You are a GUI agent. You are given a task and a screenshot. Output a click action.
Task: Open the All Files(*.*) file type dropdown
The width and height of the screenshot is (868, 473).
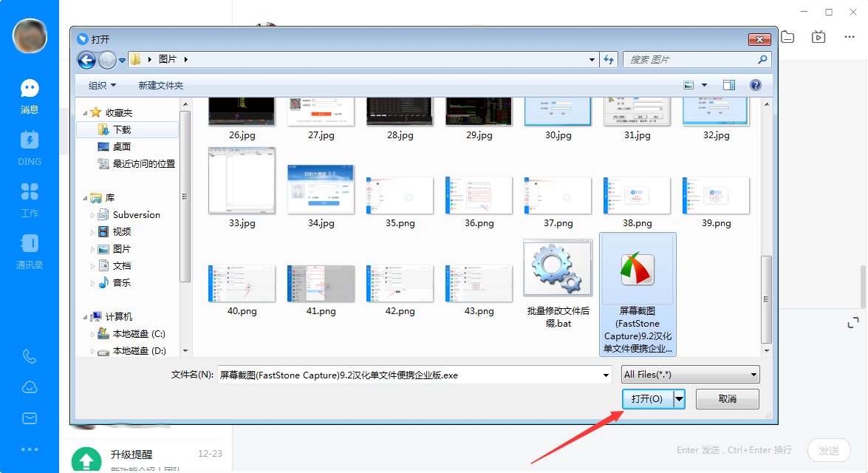point(689,374)
